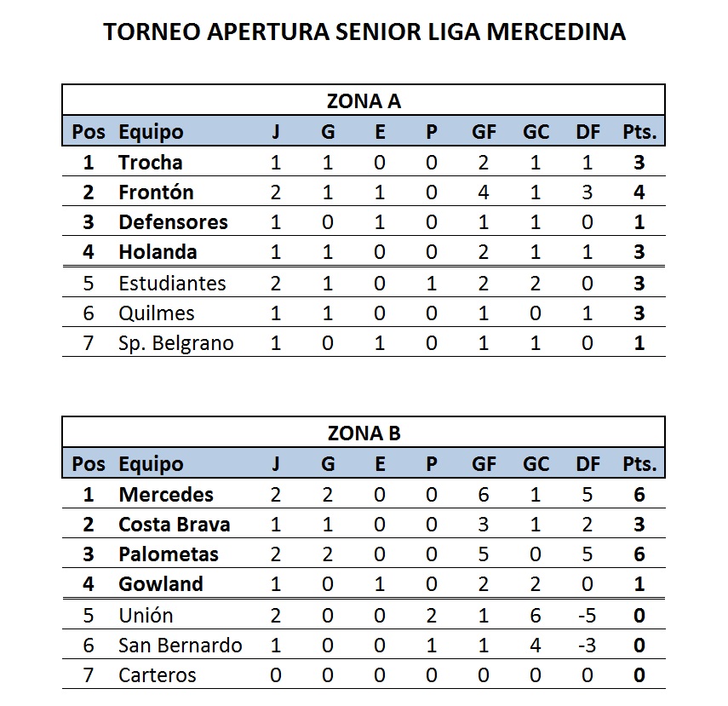
Task: Select the Sp. Belgrano entry
Action: (x=176, y=343)
